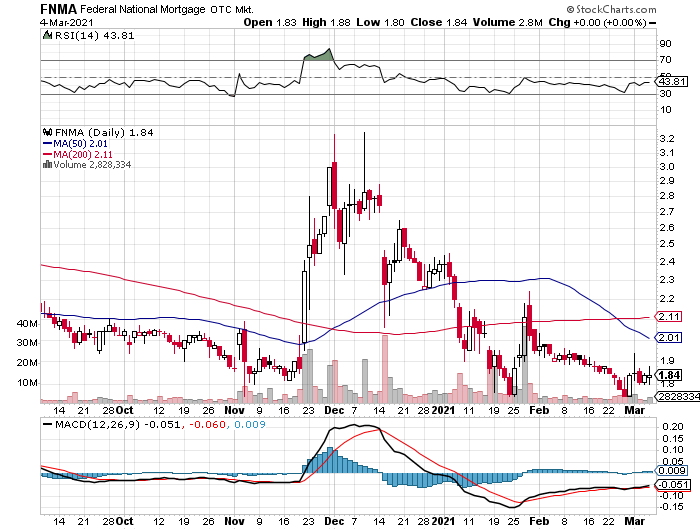Click the green overbought RSI shaded area

point(318,54)
